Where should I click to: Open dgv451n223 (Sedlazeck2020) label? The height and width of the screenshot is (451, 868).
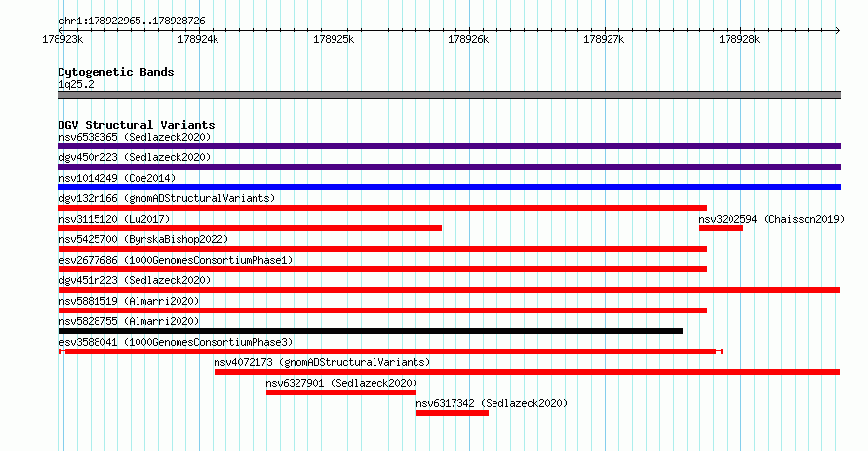tap(135, 280)
